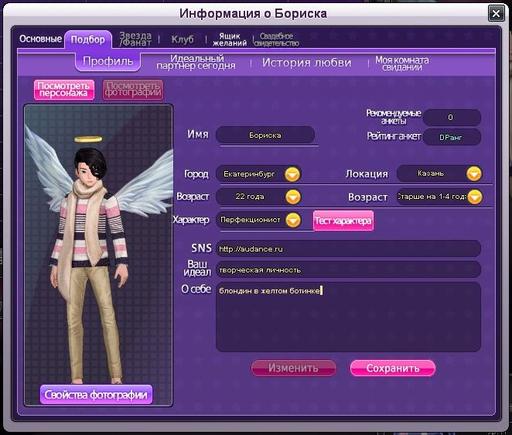Start the Тест характера button
Image resolution: width=512 pixels, height=435 pixels.
click(343, 220)
